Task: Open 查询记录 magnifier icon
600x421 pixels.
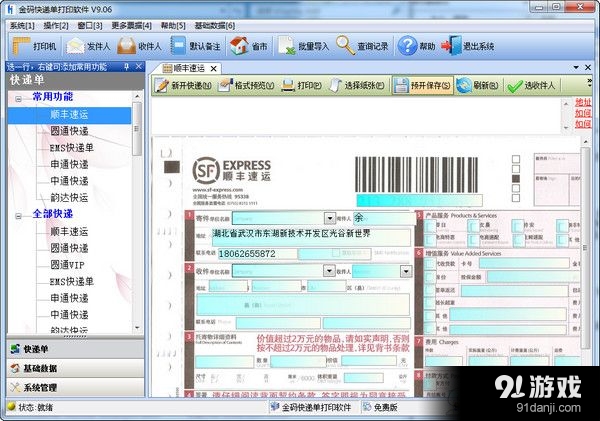Action: [x=346, y=45]
